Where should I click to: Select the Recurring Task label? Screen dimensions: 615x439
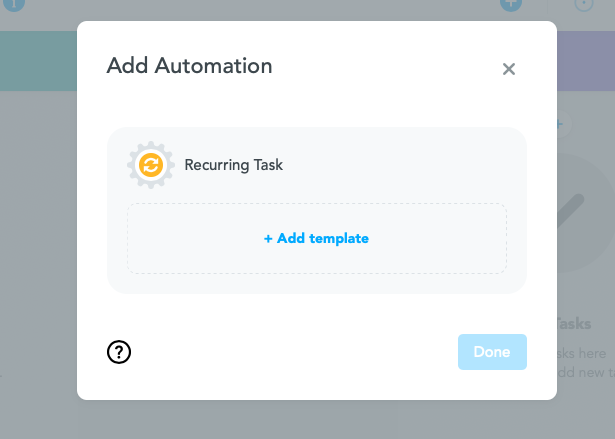[233, 165]
